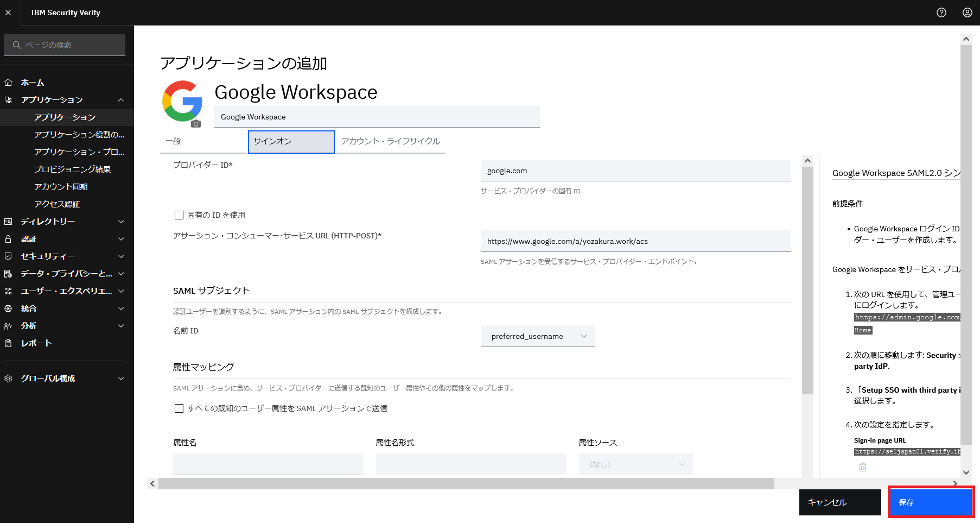
Task: Click the admin.google.com URL link
Action: coord(907,317)
